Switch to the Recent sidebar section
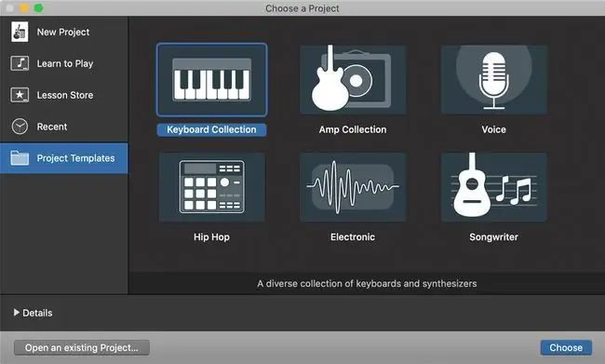This screenshot has height=364, width=605. [x=64, y=127]
